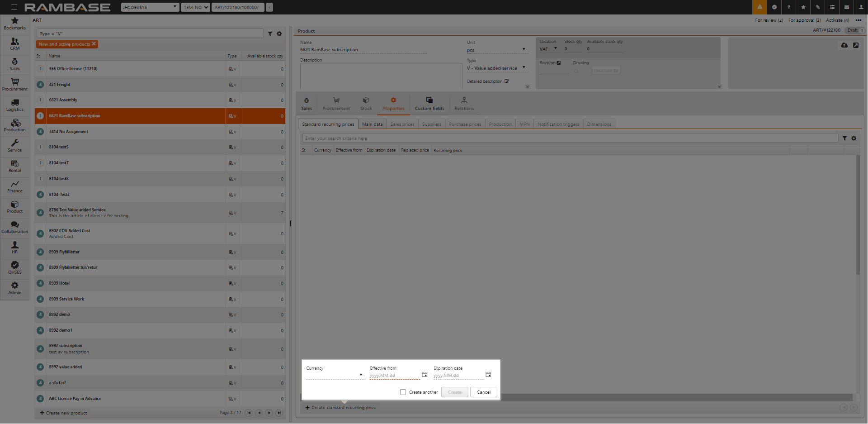Click the filter icon in product list
This screenshot has width=868, height=424.
click(x=270, y=34)
